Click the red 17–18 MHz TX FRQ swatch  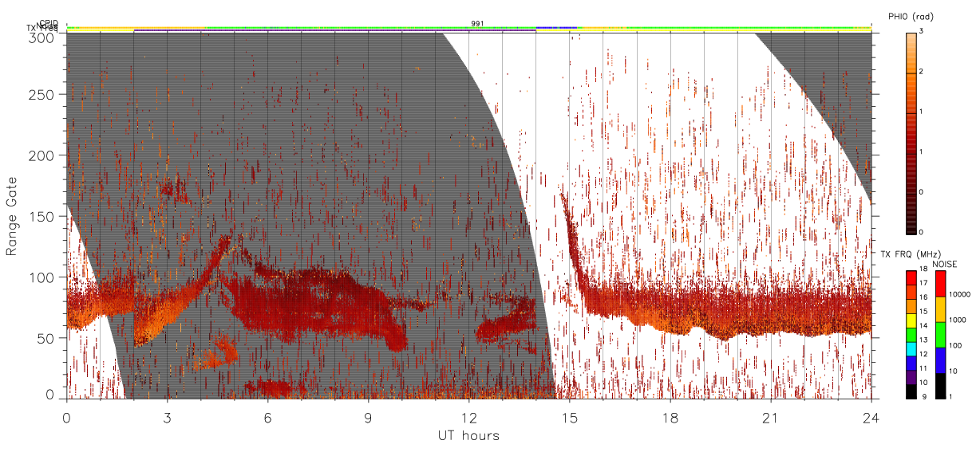point(911,277)
